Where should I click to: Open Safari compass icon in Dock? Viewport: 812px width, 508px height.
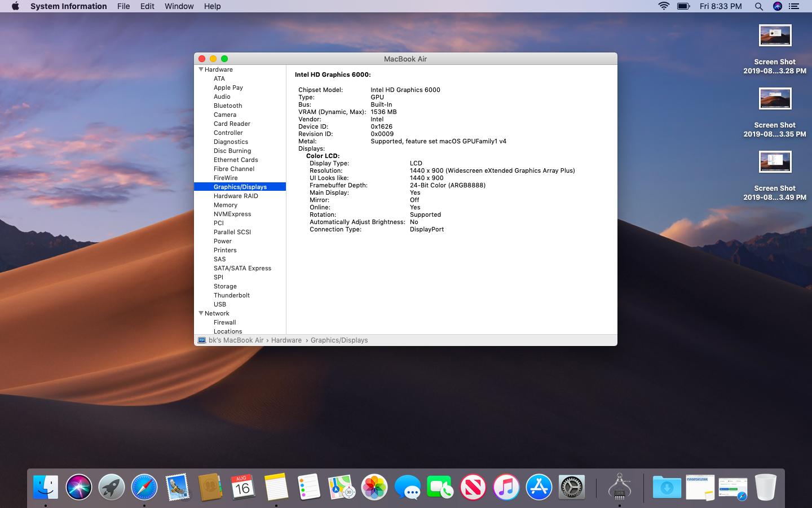pos(144,487)
